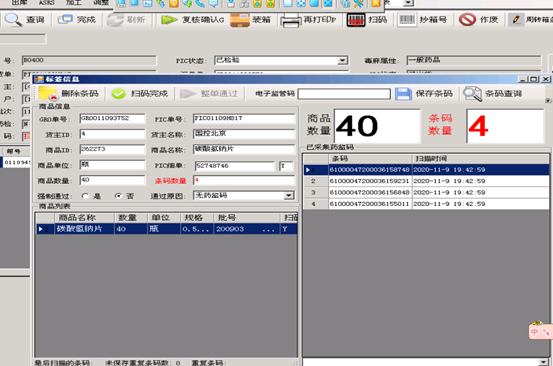Click the greyed 整单通过 button

coord(209,93)
